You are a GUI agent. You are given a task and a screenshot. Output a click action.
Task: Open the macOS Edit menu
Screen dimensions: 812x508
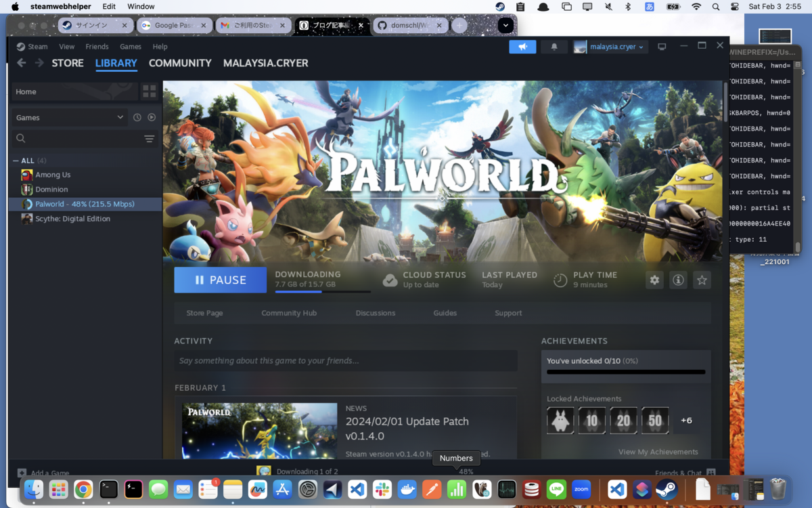coord(109,7)
